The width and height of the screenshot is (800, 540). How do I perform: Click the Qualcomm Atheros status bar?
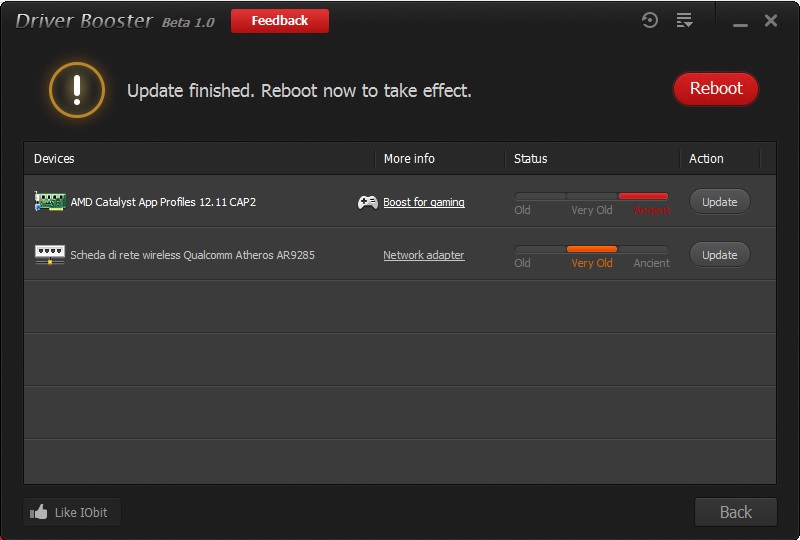coord(591,249)
